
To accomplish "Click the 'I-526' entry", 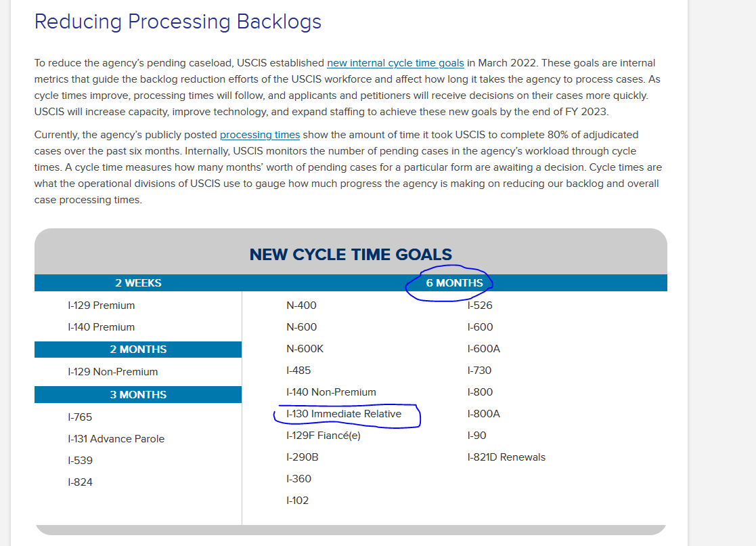I will [x=480, y=306].
